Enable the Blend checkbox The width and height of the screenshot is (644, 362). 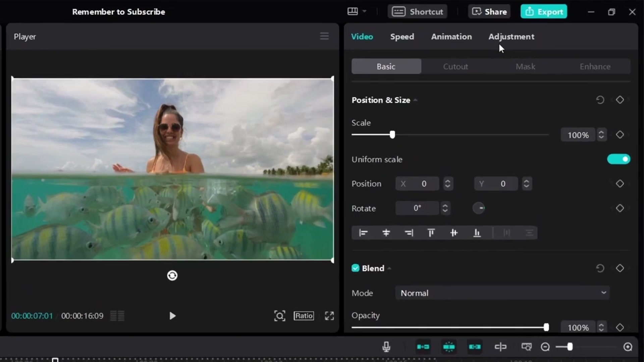(356, 268)
